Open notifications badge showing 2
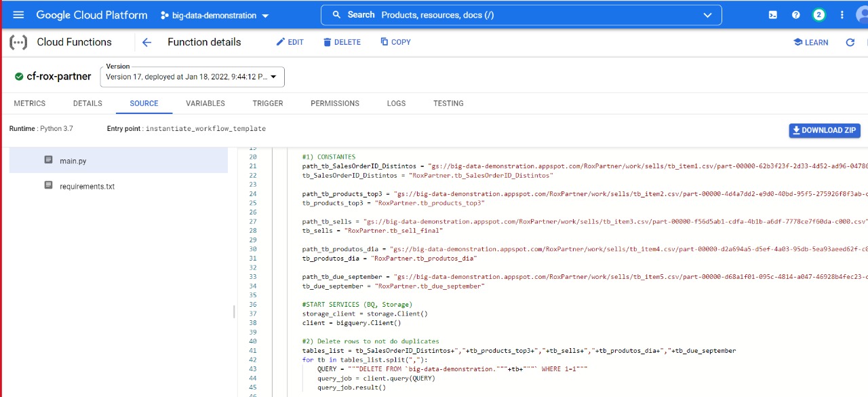868x397 pixels. click(819, 15)
